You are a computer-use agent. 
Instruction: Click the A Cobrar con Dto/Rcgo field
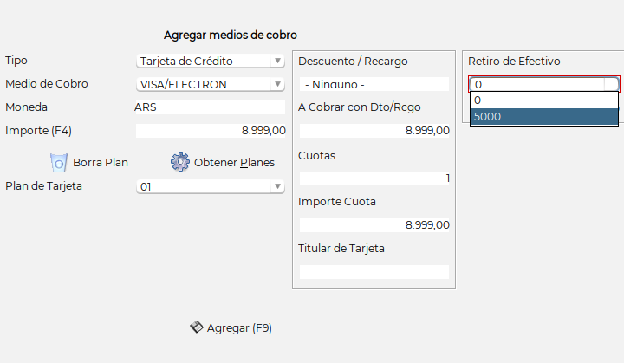click(374, 131)
